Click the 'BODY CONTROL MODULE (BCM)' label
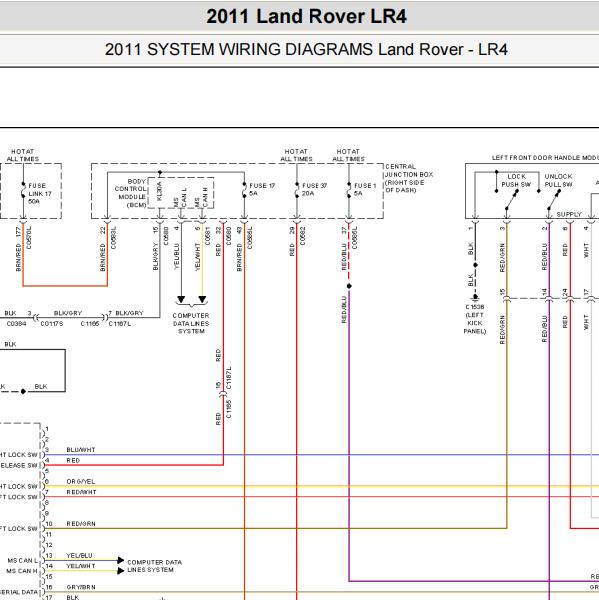 131,193
